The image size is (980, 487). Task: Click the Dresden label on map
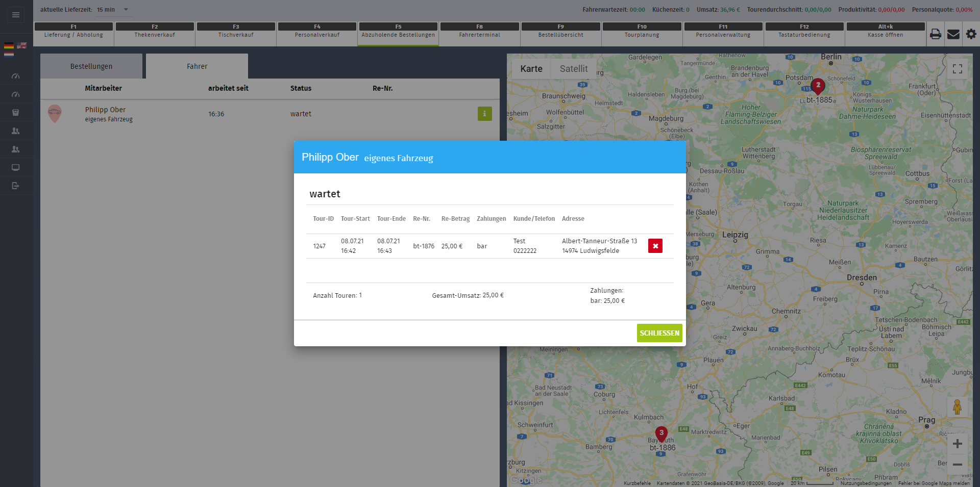click(x=862, y=277)
